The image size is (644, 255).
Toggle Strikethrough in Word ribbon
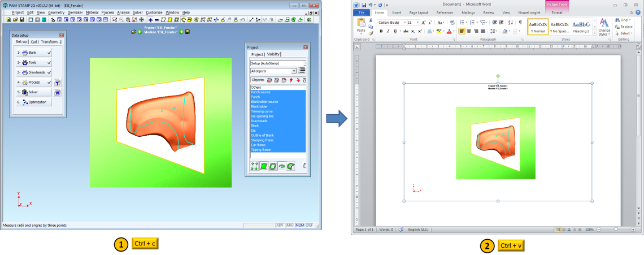[x=406, y=31]
